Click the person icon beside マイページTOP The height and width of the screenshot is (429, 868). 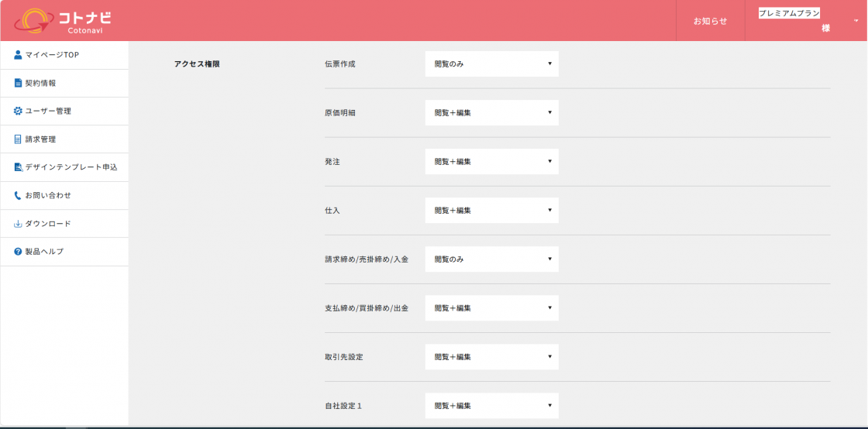point(18,55)
